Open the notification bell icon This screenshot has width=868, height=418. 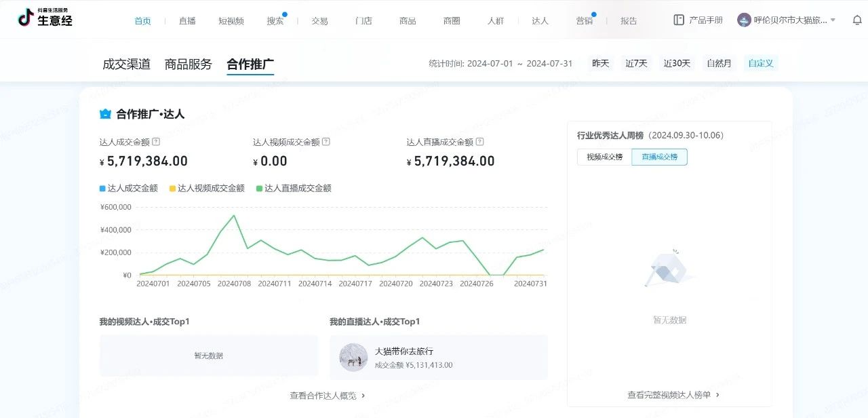pos(857,20)
